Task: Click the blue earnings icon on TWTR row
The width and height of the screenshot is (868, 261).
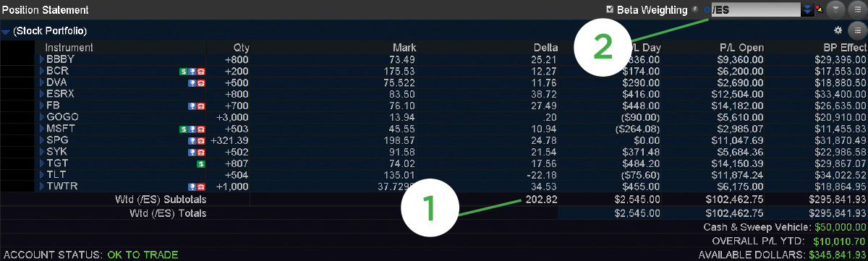Action: (x=192, y=187)
